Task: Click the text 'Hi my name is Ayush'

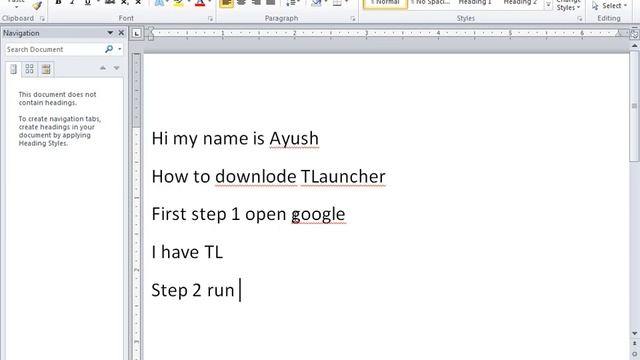Action: click(235, 139)
